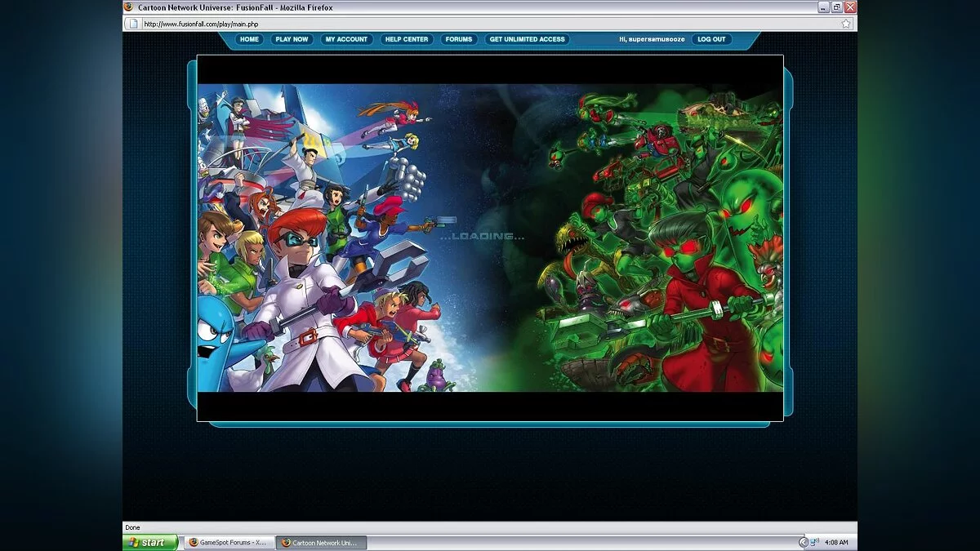Select Cartoon Network Universe taskbar button
This screenshot has height=551, width=980.
[x=322, y=542]
